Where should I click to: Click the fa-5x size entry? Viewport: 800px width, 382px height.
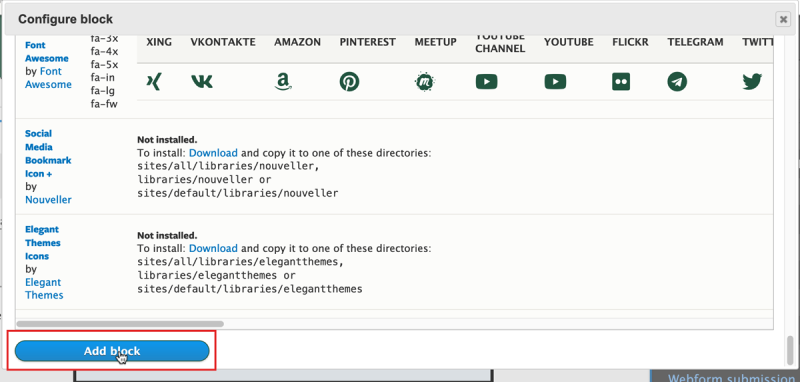pos(105,65)
